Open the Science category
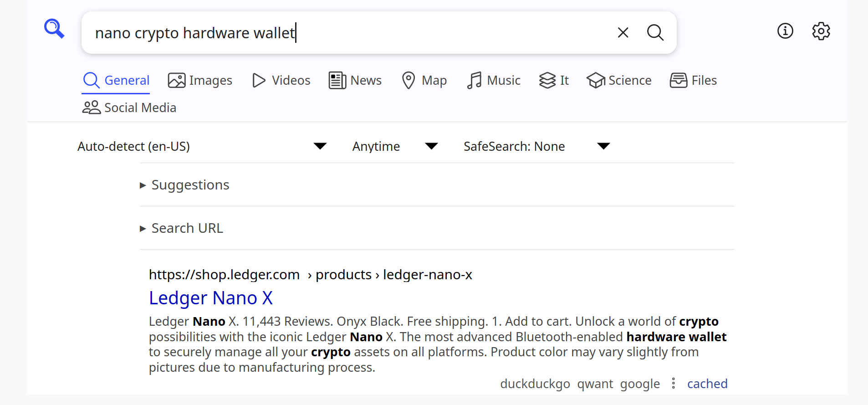The image size is (868, 405). [619, 80]
